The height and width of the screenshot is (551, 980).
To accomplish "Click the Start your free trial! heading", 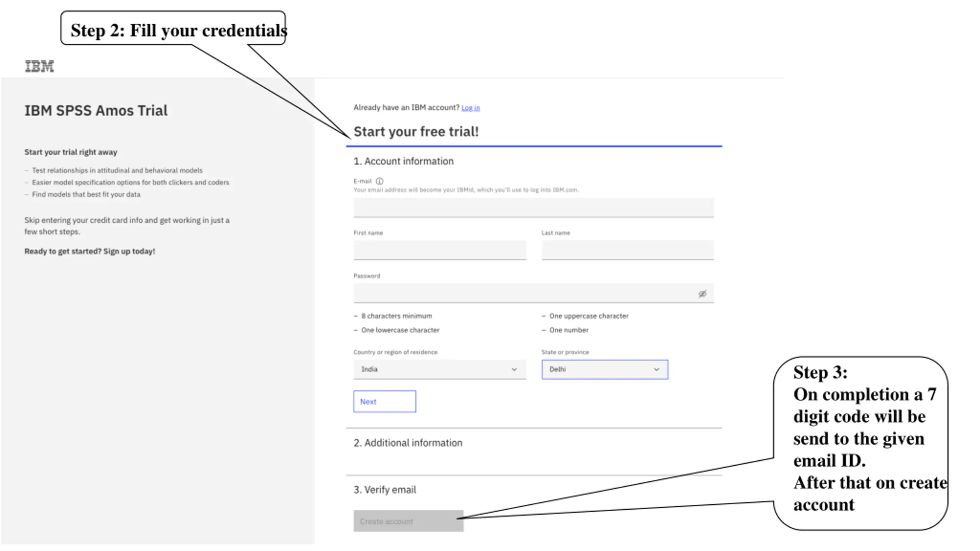I will pyautogui.click(x=416, y=132).
